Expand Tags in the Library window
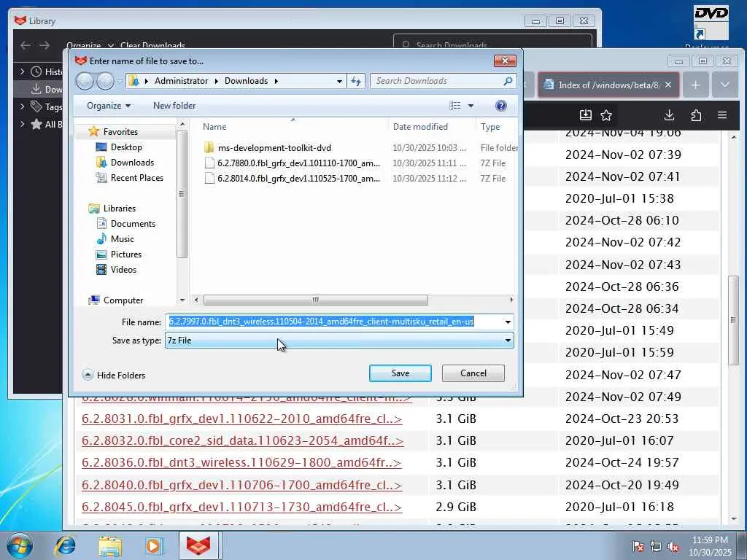747x560 pixels. 22,106
